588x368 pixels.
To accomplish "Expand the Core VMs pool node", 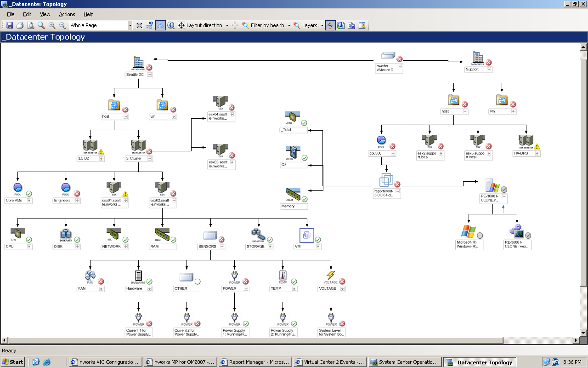I will (29, 201).
